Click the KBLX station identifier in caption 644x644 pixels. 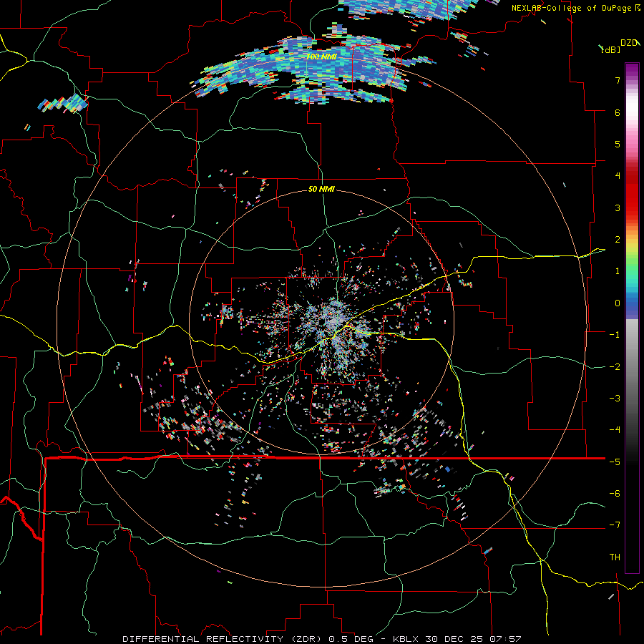(406, 639)
